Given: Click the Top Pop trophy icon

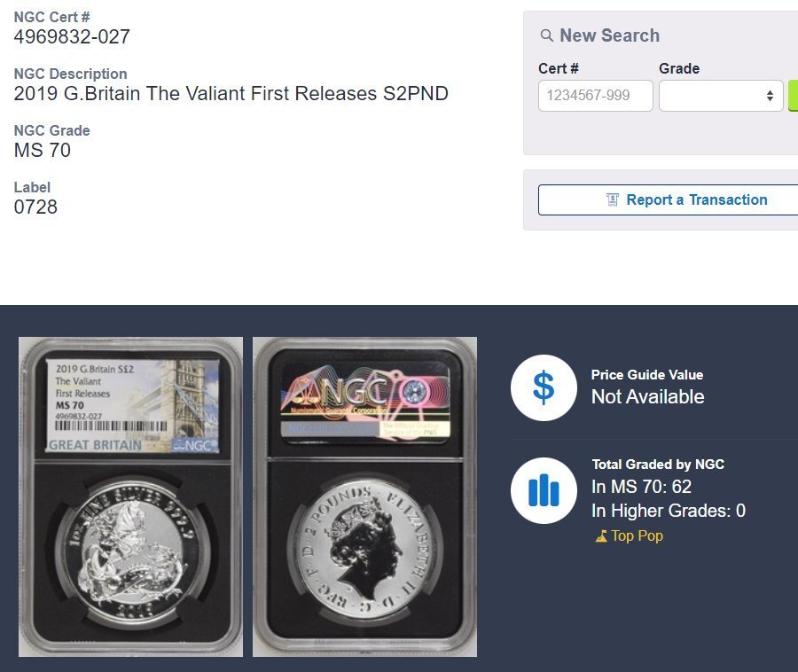Looking at the screenshot, I should coord(601,536).
